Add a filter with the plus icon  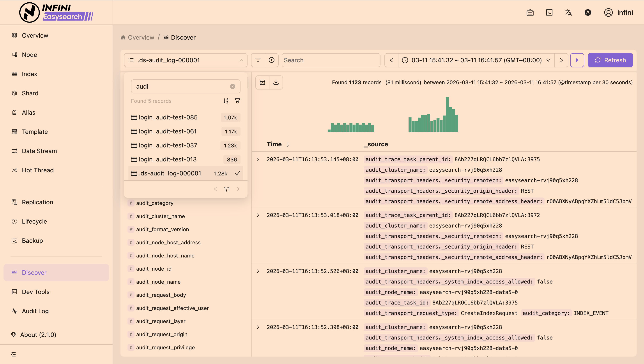[272, 60]
